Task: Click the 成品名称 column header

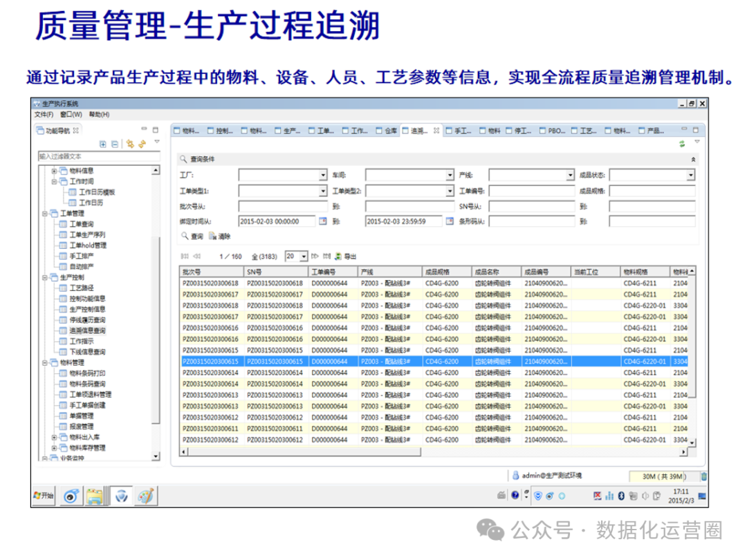Action: (497, 272)
